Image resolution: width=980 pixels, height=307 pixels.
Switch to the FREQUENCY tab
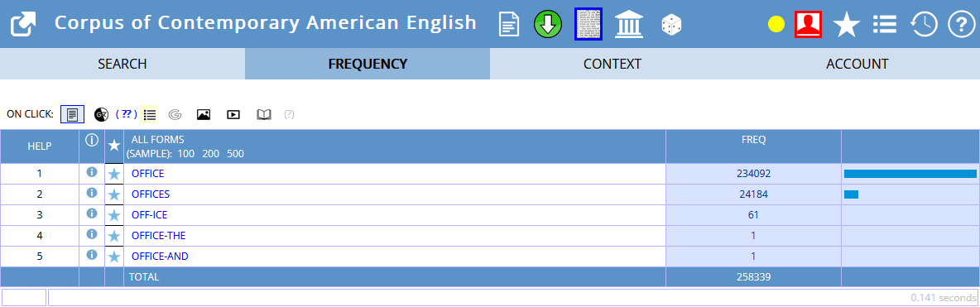point(367,64)
